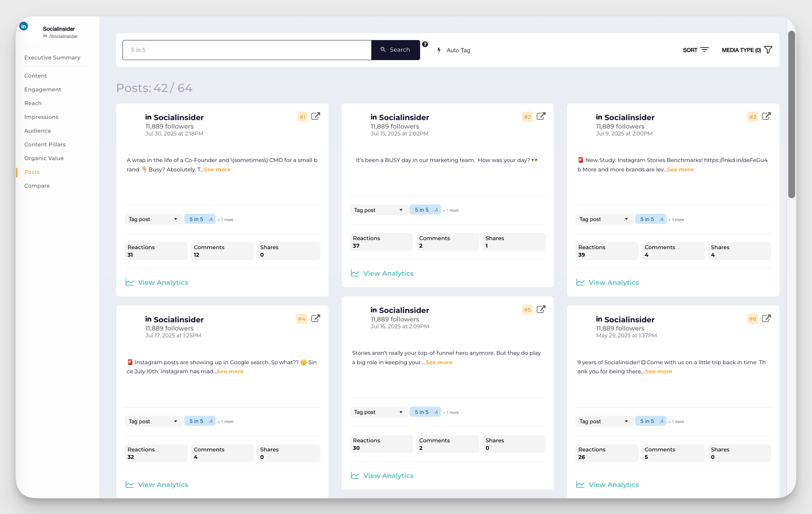Open the Content section

(x=36, y=76)
